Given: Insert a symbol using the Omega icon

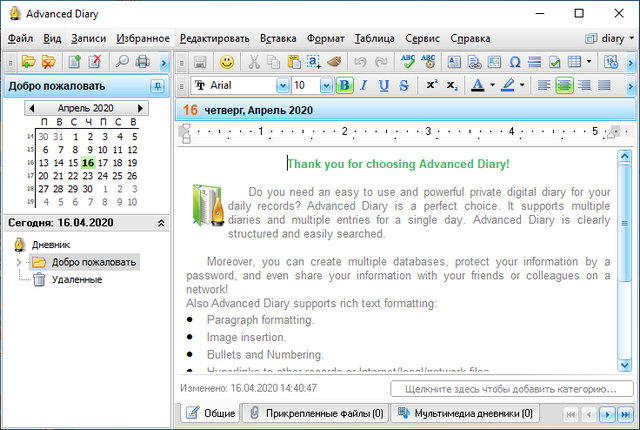Looking at the screenshot, I should (x=514, y=62).
